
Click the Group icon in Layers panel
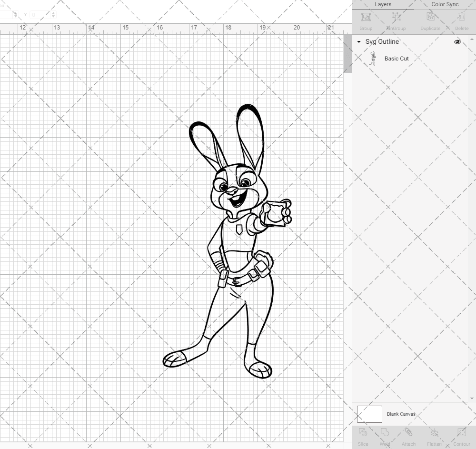[x=366, y=17]
